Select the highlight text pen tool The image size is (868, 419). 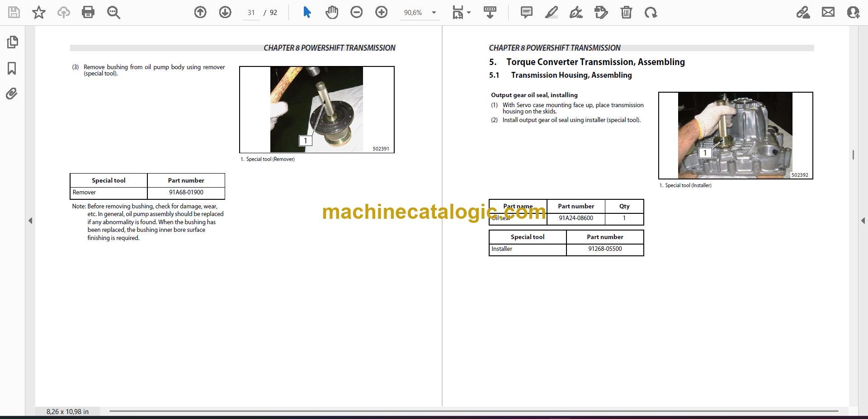tap(552, 12)
